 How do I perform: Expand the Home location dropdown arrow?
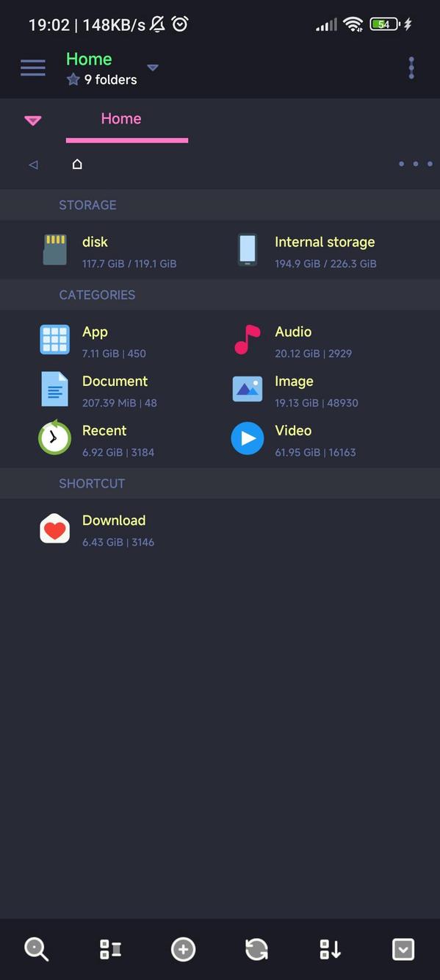pos(153,68)
